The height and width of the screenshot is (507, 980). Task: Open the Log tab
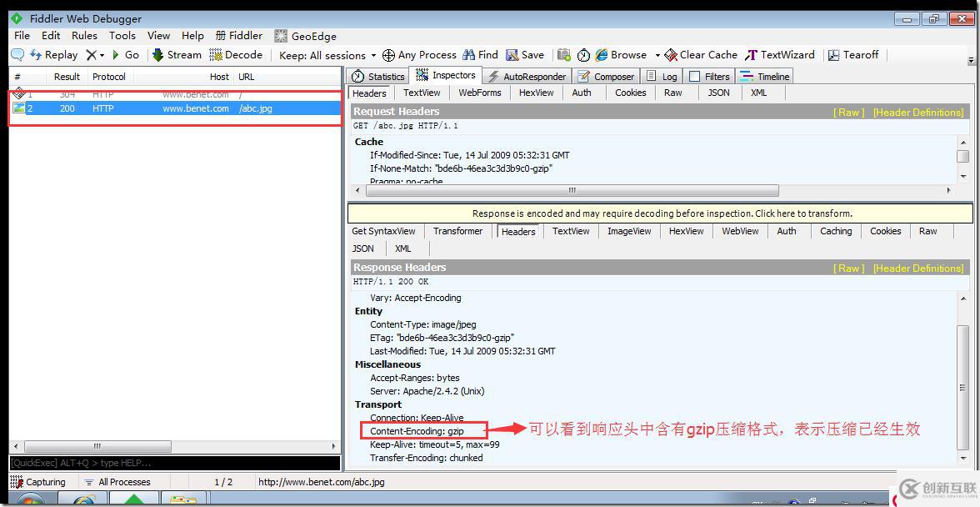tap(662, 76)
